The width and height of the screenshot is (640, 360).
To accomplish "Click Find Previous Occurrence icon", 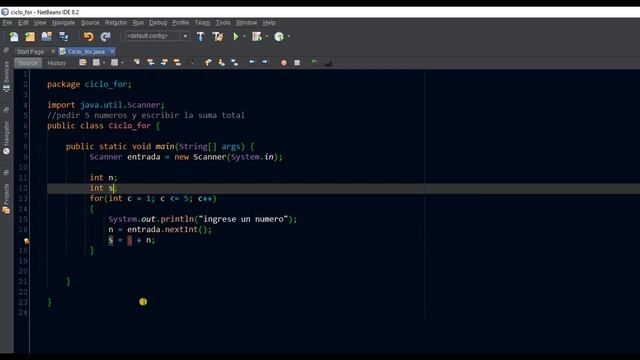I will (151, 62).
